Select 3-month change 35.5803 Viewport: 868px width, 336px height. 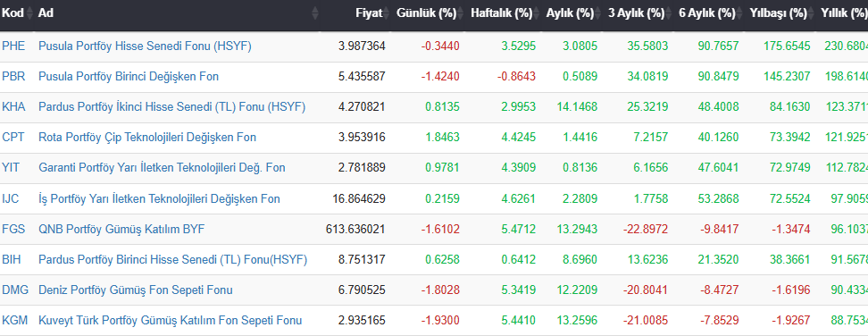click(647, 46)
